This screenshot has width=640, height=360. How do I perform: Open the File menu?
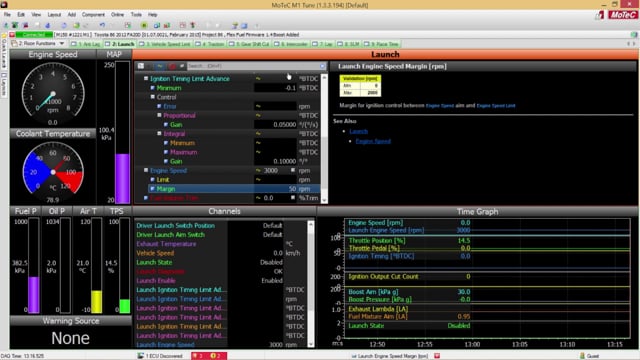pos(7,15)
